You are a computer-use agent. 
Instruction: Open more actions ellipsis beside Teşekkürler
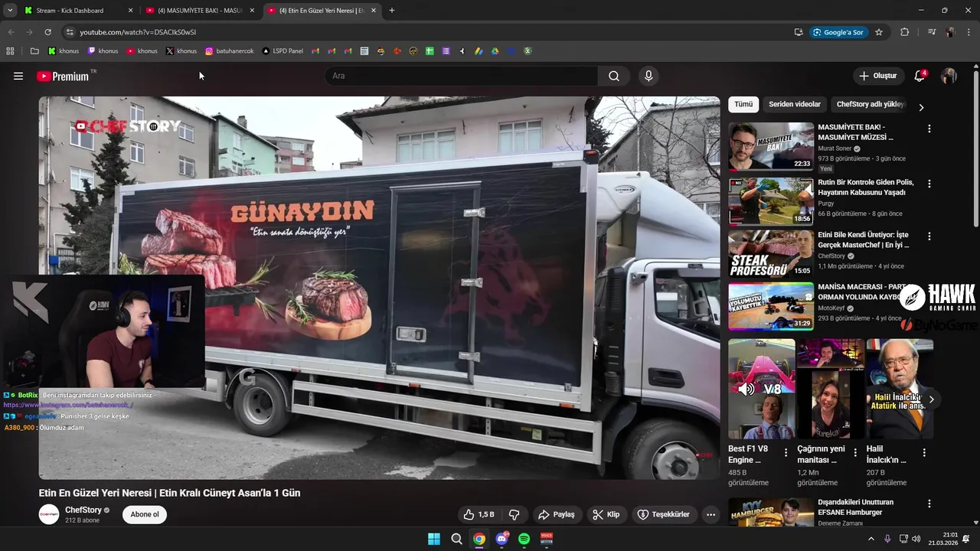pos(710,514)
